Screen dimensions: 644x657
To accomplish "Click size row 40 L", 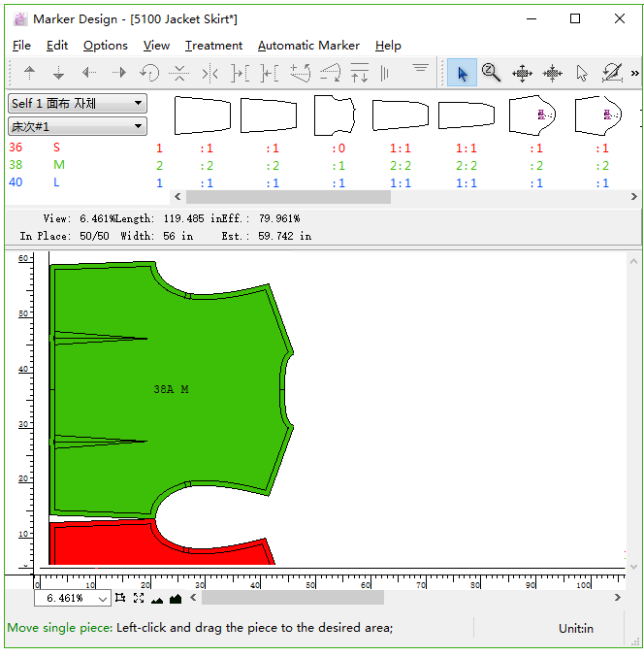I will (x=86, y=182).
